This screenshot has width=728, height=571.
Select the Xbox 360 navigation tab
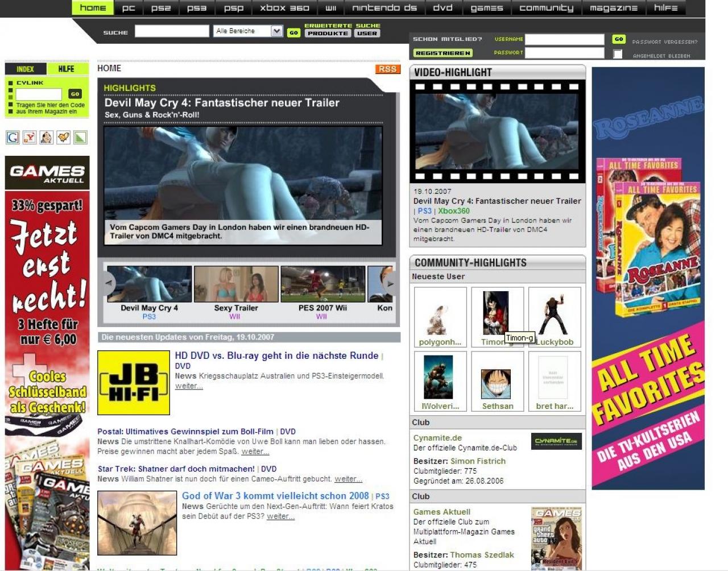(284, 7)
